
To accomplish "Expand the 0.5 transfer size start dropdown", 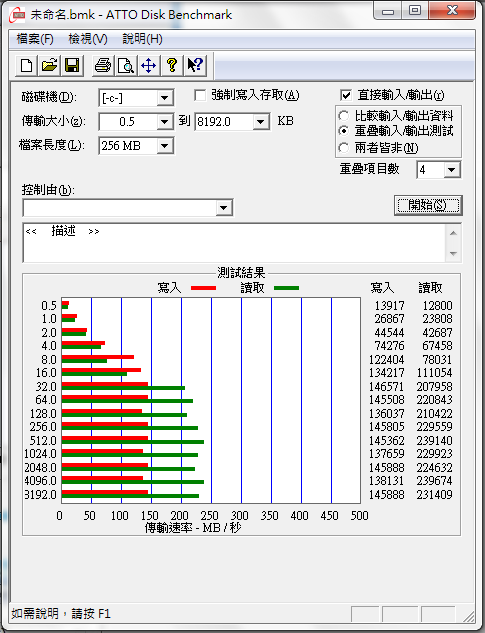I will [164, 122].
